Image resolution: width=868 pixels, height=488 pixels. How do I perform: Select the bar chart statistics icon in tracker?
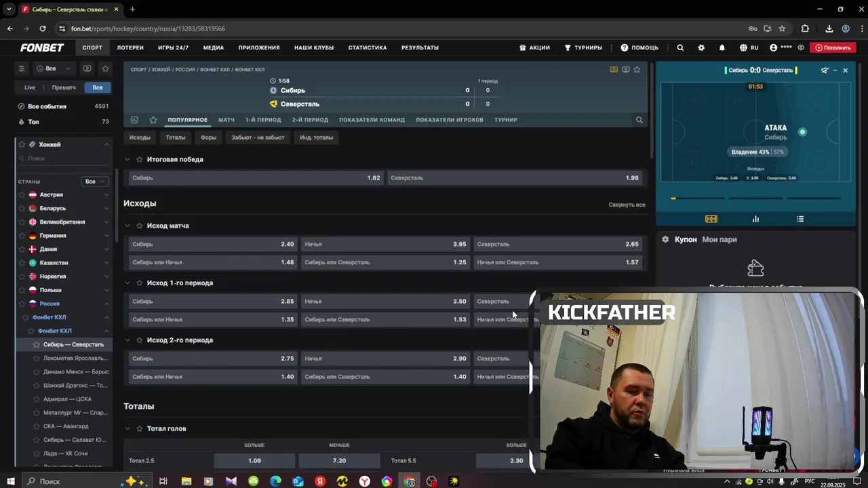[755, 219]
